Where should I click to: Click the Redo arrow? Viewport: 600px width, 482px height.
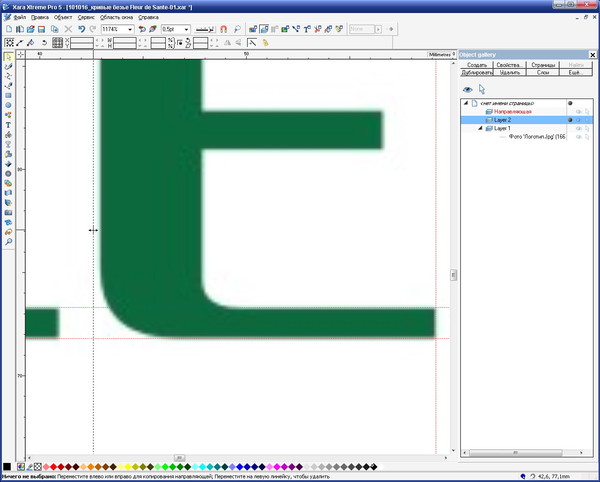[93, 29]
